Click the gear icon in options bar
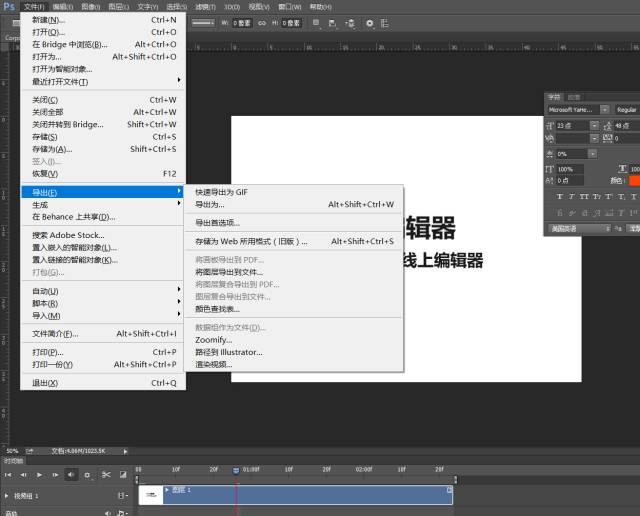 (369, 22)
